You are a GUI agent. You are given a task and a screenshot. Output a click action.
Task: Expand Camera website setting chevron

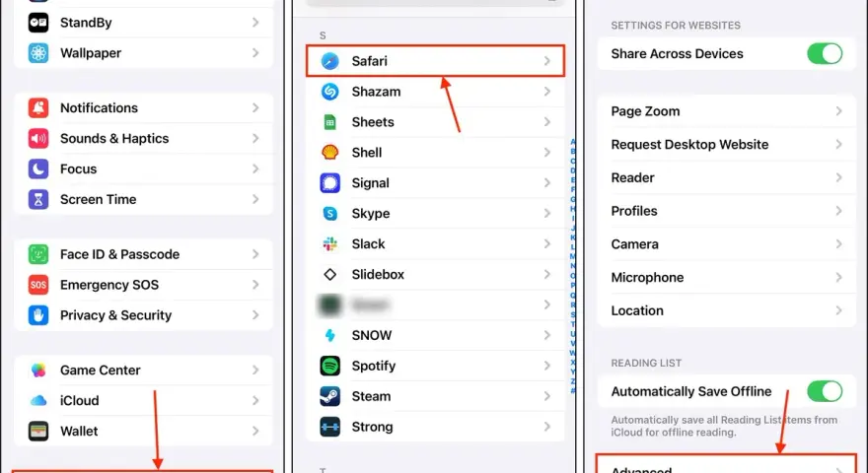coord(839,244)
